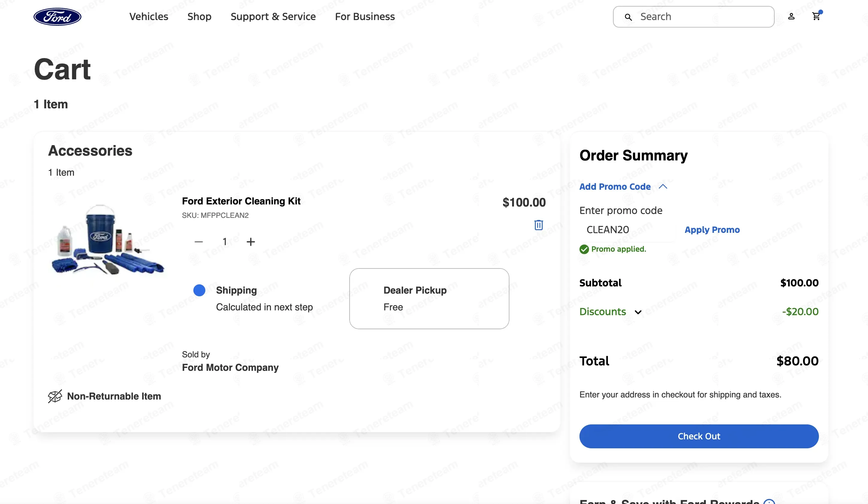The image size is (868, 504).
Task: Click the green Promo applied checkmark
Action: pyautogui.click(x=584, y=249)
